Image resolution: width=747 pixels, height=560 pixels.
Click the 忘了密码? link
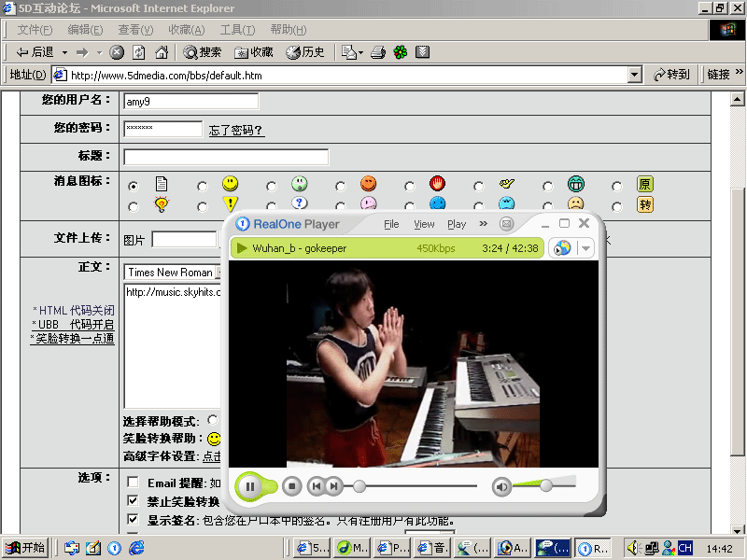(236, 131)
